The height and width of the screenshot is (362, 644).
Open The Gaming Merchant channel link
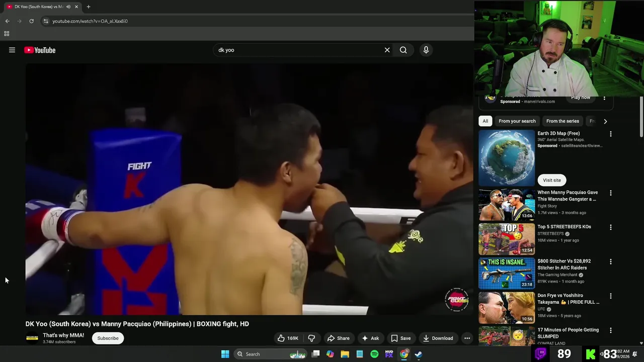tap(557, 275)
